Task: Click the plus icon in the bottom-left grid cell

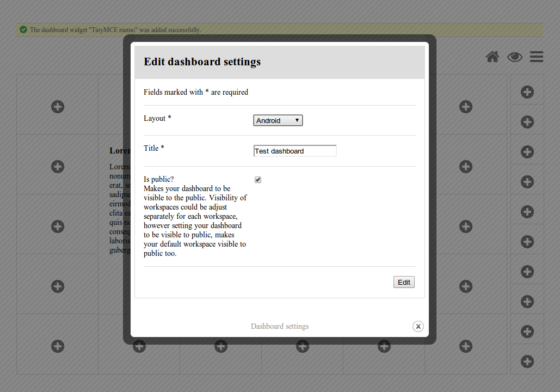Action: click(58, 346)
